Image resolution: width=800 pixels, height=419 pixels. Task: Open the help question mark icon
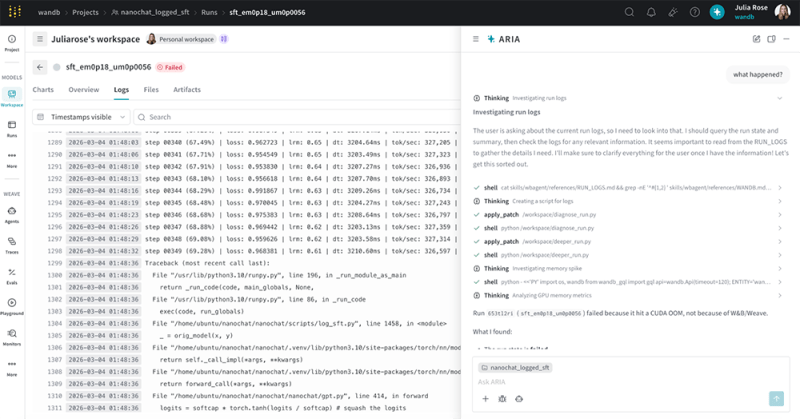[694, 12]
